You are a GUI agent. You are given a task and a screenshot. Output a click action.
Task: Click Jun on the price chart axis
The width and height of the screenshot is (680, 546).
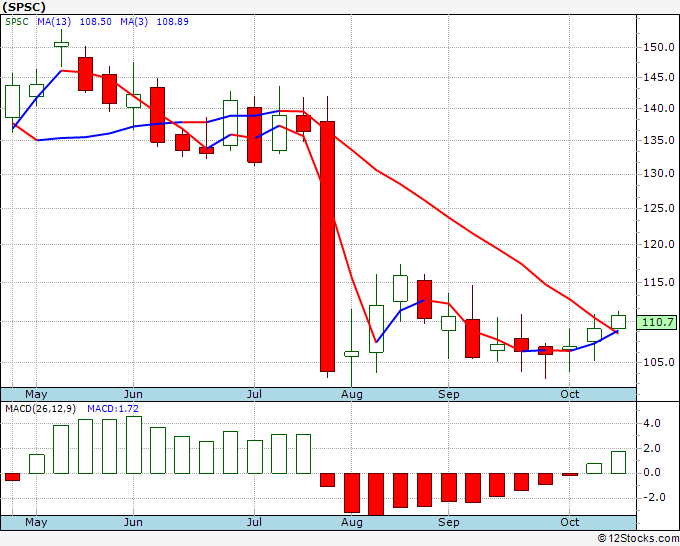click(x=133, y=394)
